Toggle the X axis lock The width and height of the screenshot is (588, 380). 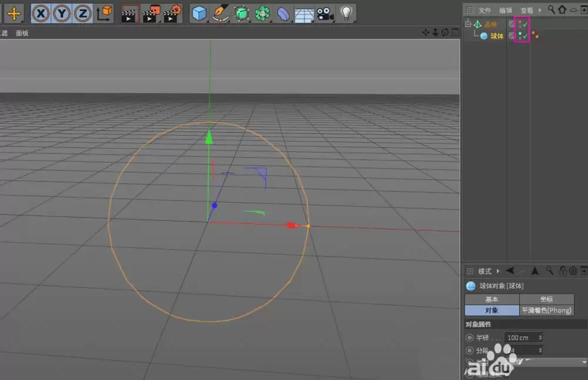point(40,13)
